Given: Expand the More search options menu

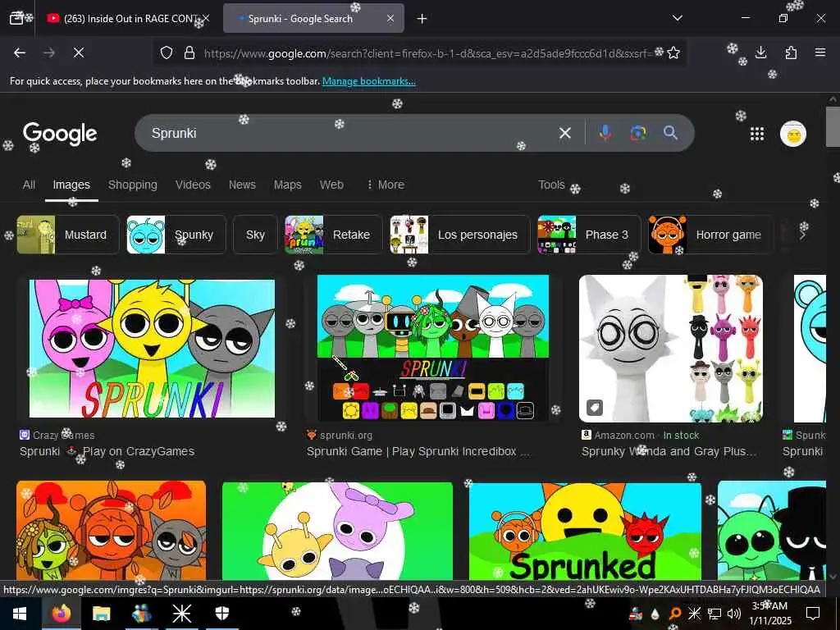Looking at the screenshot, I should (386, 185).
